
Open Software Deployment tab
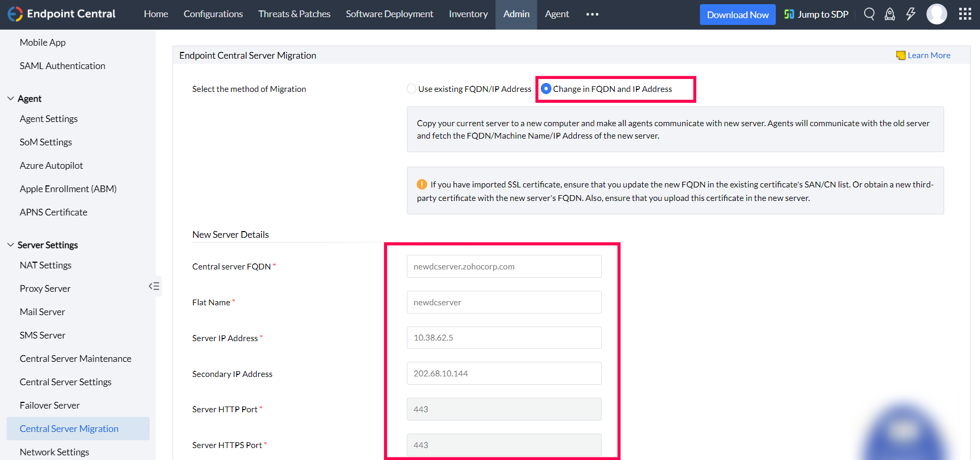pyautogui.click(x=389, y=14)
